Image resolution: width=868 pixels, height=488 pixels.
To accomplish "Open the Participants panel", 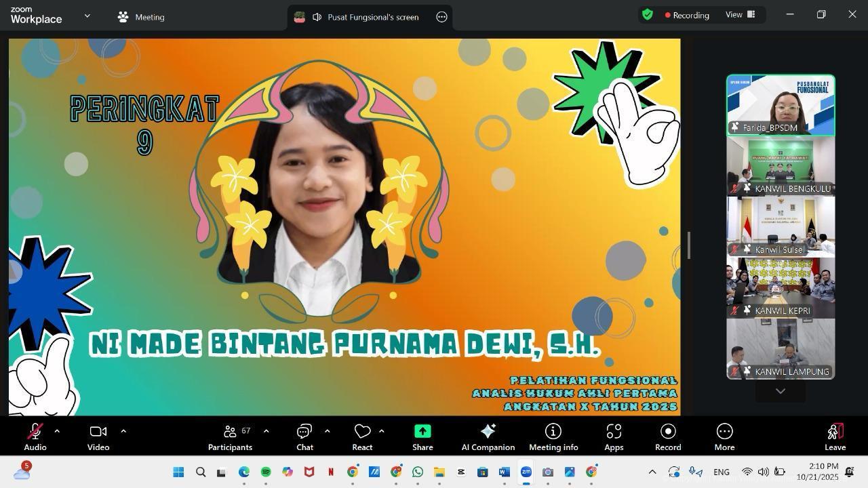I will 230,437.
